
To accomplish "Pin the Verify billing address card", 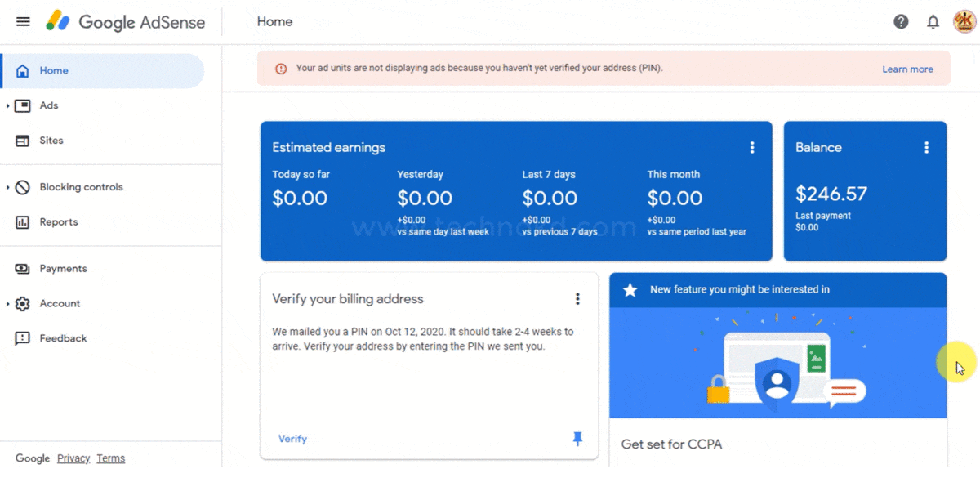I will click(x=577, y=439).
